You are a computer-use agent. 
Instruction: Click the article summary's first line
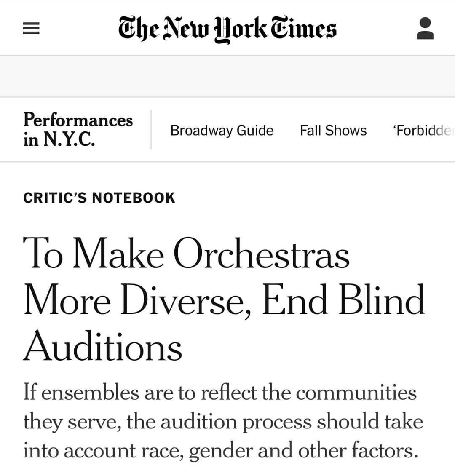coord(219,393)
